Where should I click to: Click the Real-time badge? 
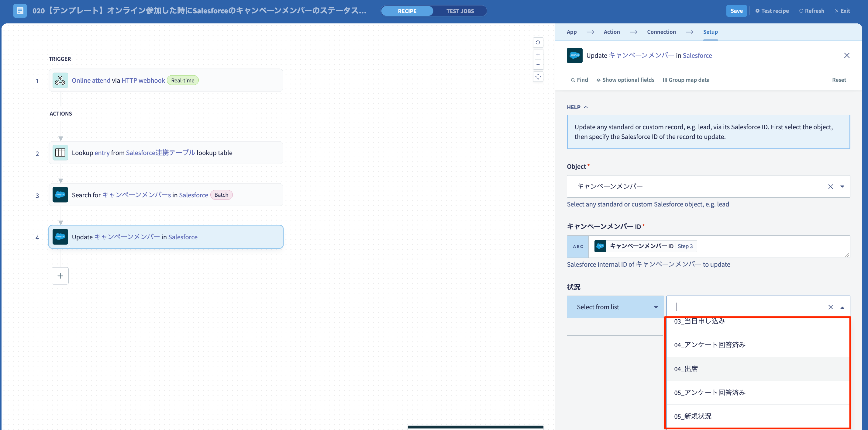[x=183, y=80]
